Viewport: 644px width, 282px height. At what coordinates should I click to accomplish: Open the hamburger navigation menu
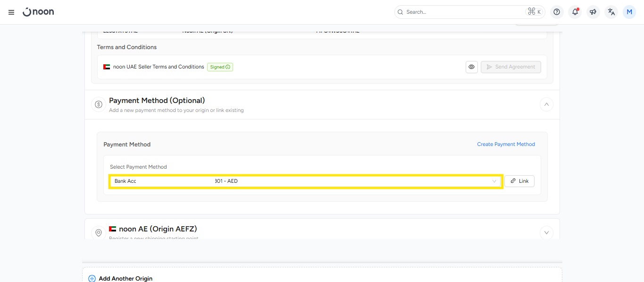tap(11, 12)
